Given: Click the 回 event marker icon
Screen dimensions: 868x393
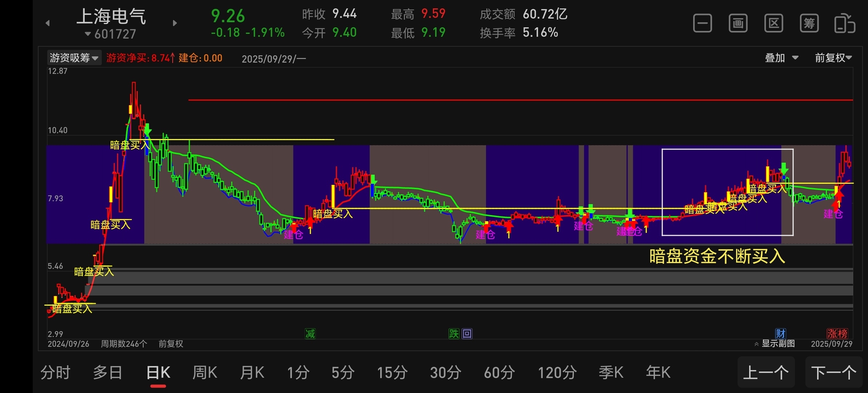Looking at the screenshot, I should [467, 334].
